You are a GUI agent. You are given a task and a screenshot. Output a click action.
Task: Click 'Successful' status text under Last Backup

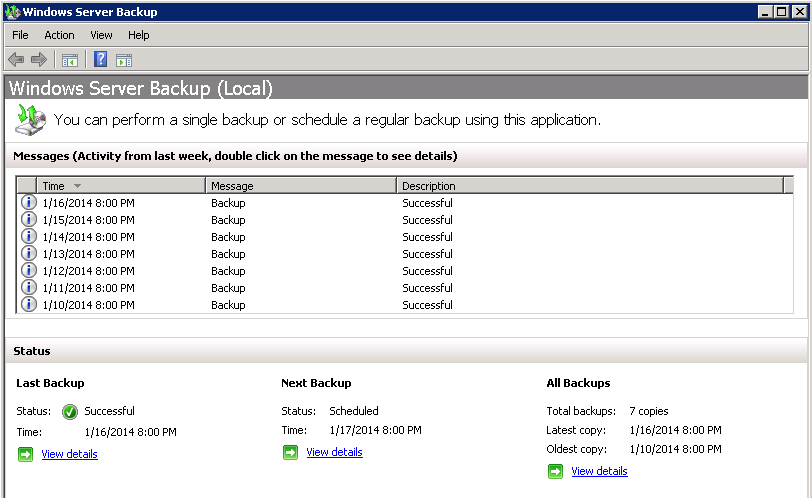(109, 411)
